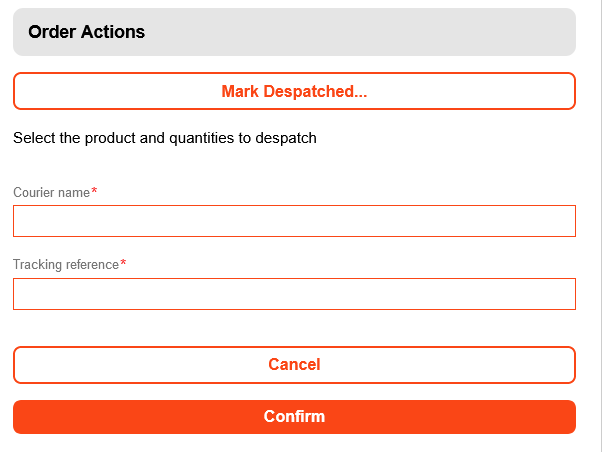Viewport: 602px width, 452px height.
Task: Click the red asterisk beside Tracking reference
Action: [123, 264]
